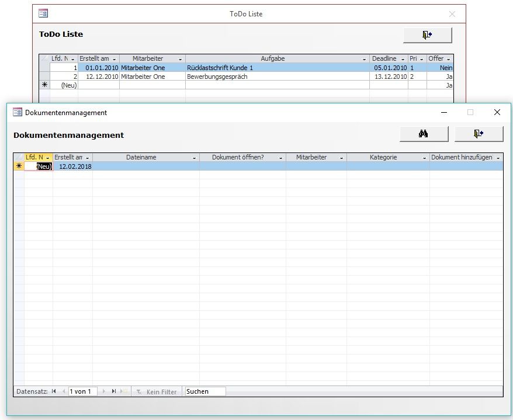The image size is (513, 420).
Task: Click the new-record asterisk row selector in Dokumentenmanagement
Action: point(19,166)
